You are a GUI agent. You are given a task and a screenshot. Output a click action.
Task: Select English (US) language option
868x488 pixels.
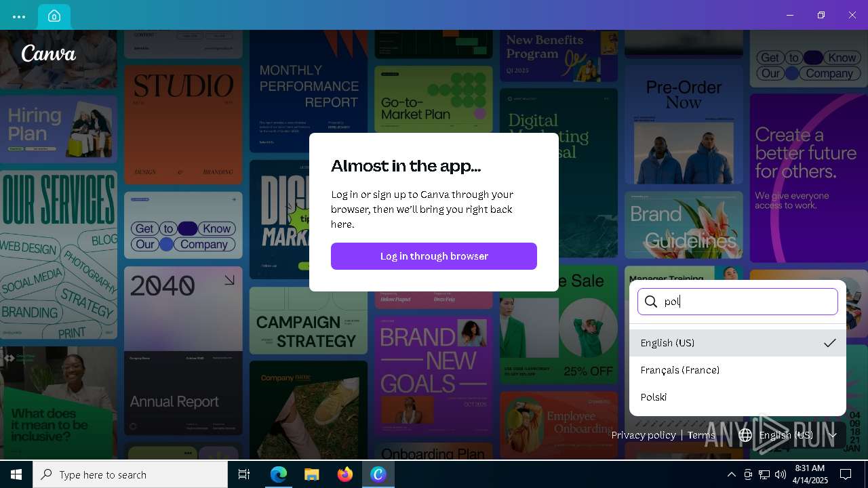click(738, 343)
